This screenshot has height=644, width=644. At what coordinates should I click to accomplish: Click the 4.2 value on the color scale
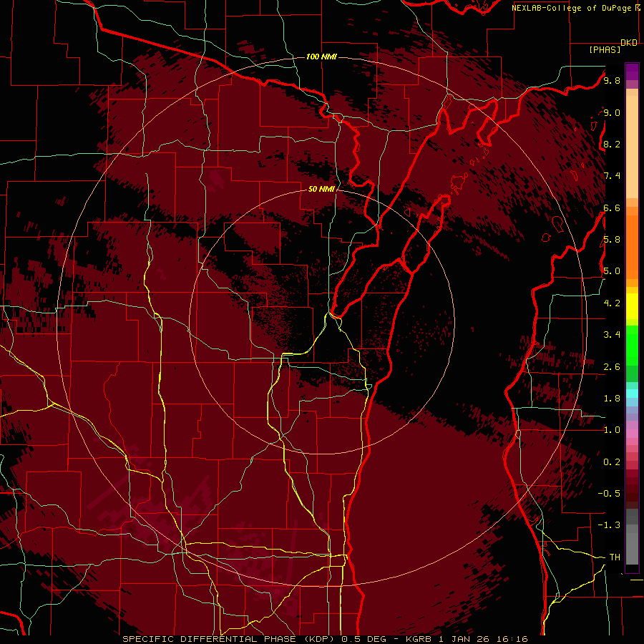coord(613,303)
